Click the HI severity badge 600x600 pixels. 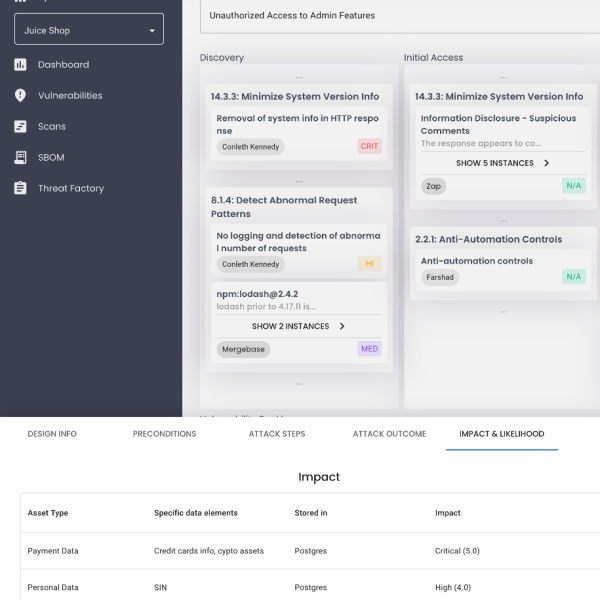tap(370, 265)
